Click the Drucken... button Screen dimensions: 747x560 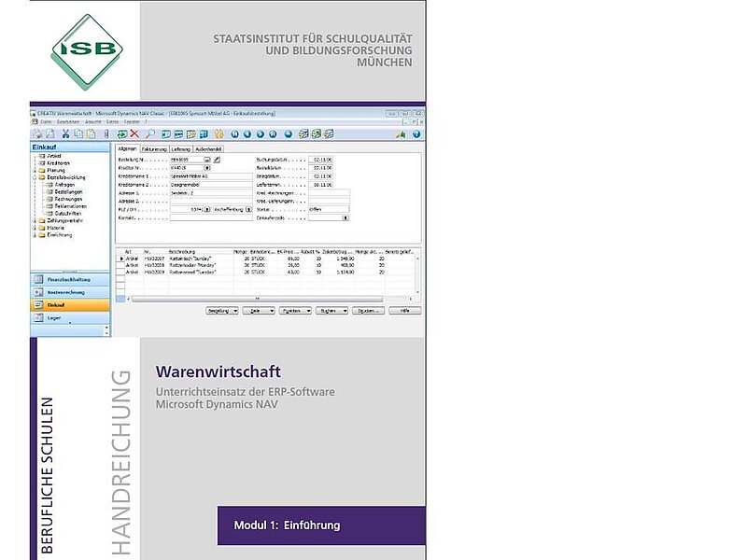pyautogui.click(x=368, y=311)
